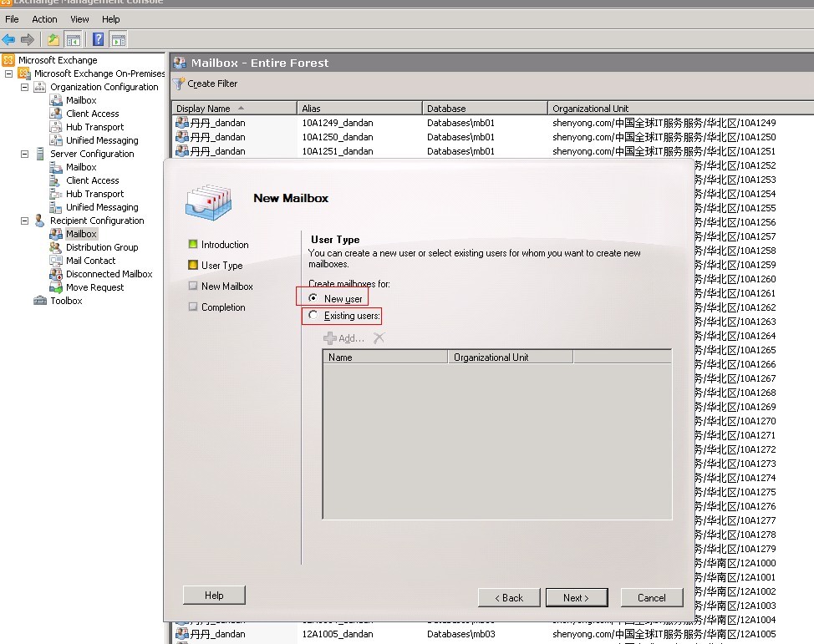Collapse the Recipient Configuration node
This screenshot has width=814, height=644.
point(24,221)
